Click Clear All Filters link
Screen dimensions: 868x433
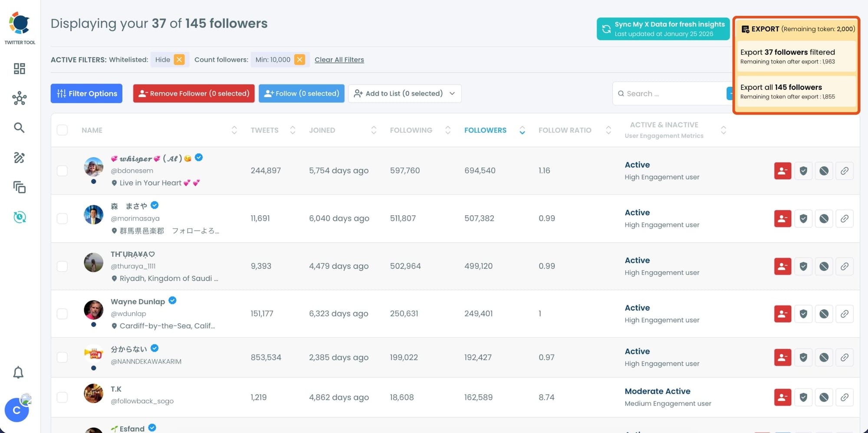point(339,59)
